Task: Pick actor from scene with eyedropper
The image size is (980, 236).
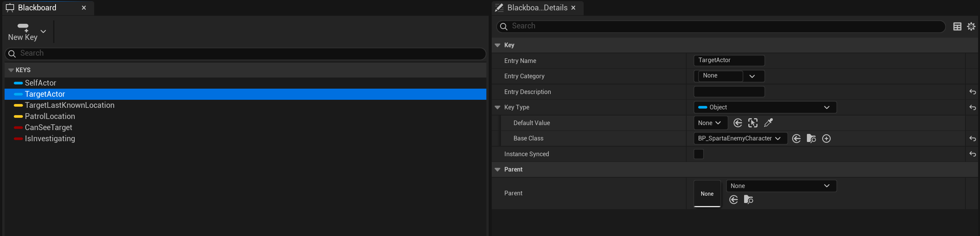Action: (768, 123)
